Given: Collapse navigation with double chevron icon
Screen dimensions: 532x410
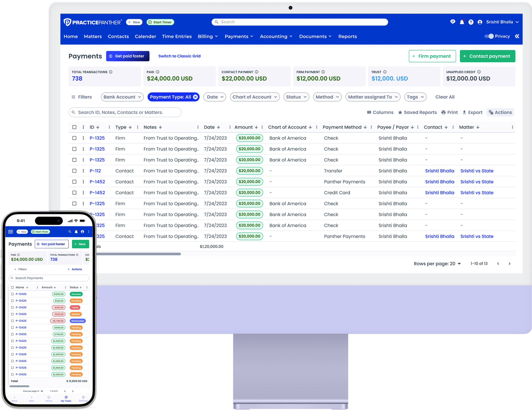Looking at the screenshot, I should (x=517, y=36).
